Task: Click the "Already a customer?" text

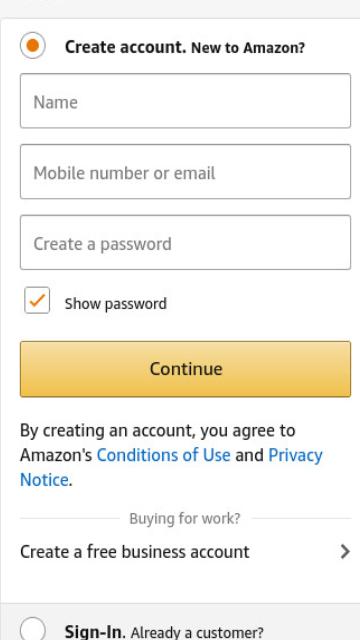Action: (x=197, y=633)
